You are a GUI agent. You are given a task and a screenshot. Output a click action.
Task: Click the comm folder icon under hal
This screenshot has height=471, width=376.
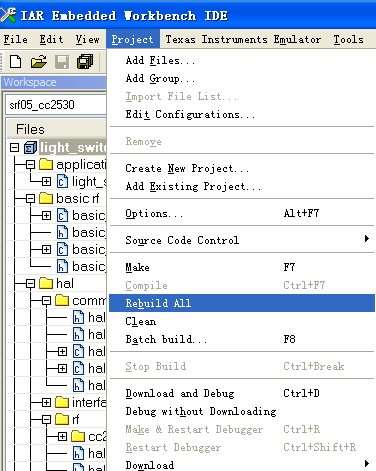pos(62,300)
